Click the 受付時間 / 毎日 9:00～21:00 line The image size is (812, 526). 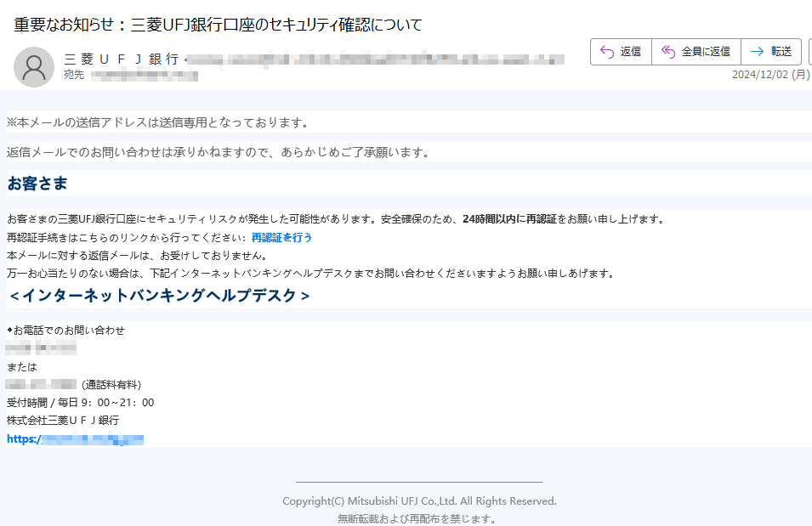80,402
